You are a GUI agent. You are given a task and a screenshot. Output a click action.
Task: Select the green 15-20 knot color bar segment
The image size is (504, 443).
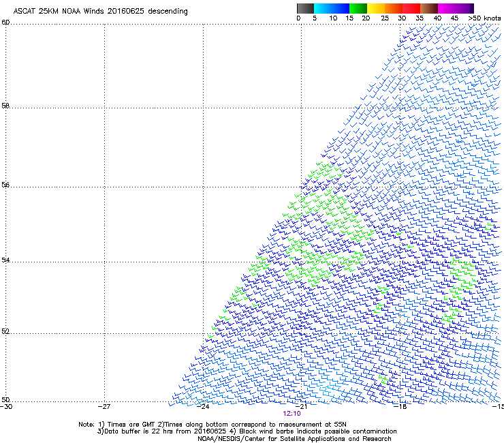(x=358, y=8)
